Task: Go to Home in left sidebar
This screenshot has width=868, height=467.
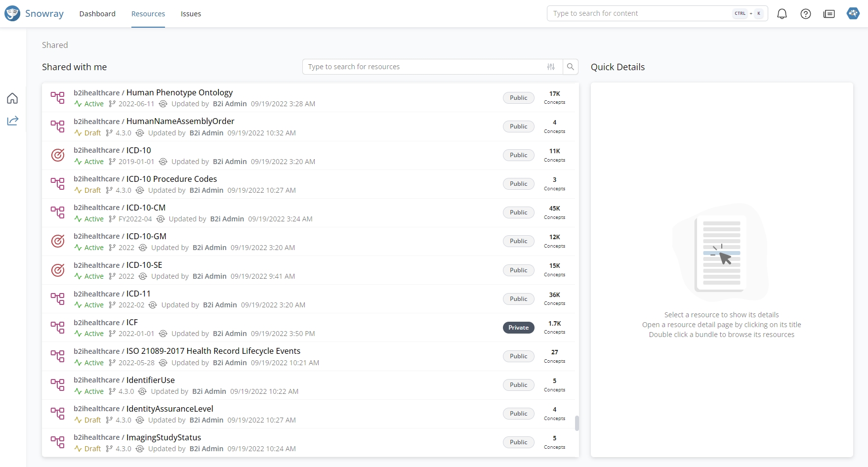Action: pos(12,98)
